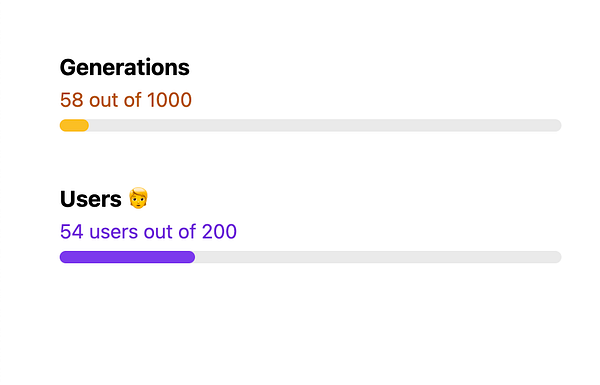
Task: Click the left rounded start of purple fill
Action: pos(64,257)
